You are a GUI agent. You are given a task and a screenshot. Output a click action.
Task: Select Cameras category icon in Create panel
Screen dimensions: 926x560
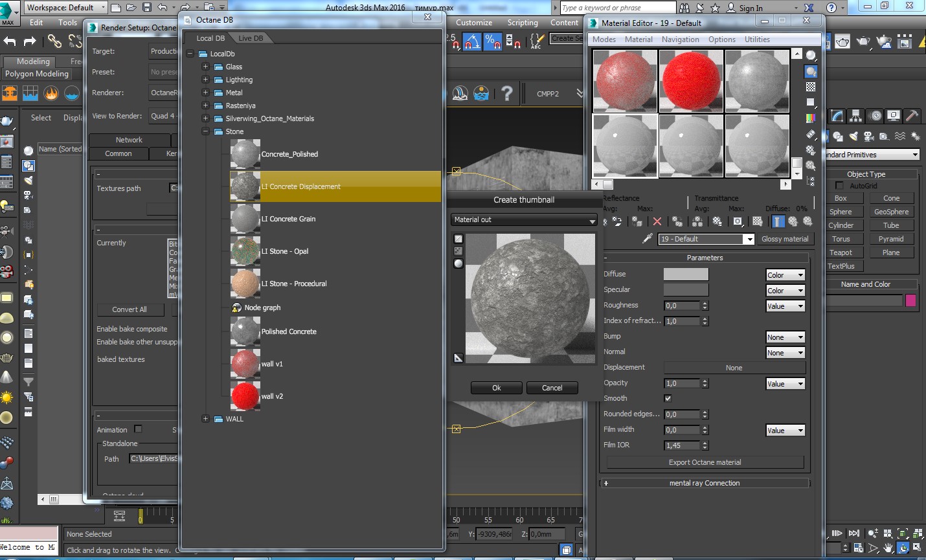[869, 137]
